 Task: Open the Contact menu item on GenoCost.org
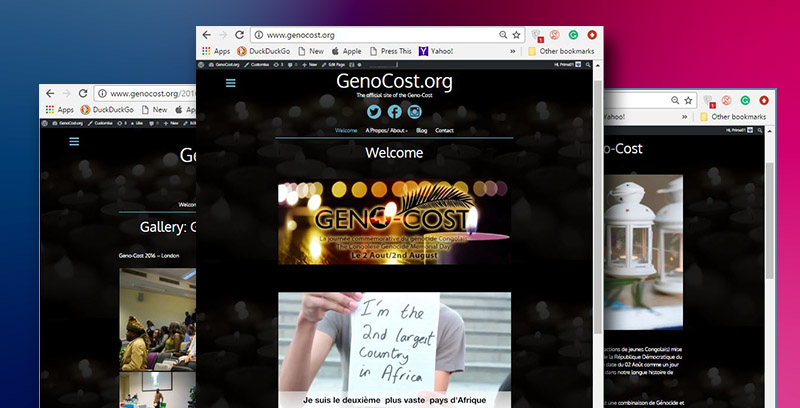444,131
